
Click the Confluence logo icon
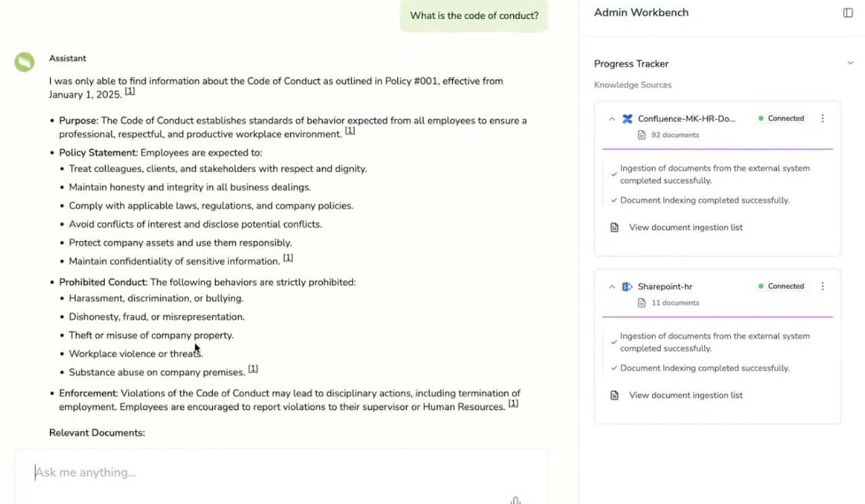(627, 119)
